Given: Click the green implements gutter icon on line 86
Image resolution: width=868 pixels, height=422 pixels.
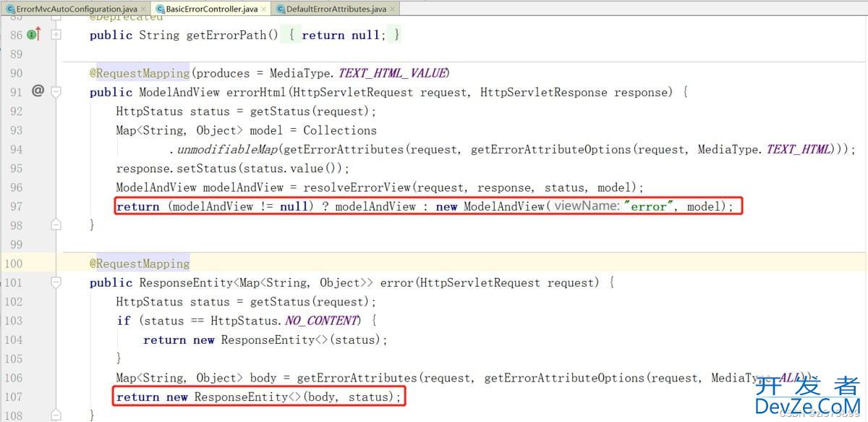Looking at the screenshot, I should click(x=31, y=34).
